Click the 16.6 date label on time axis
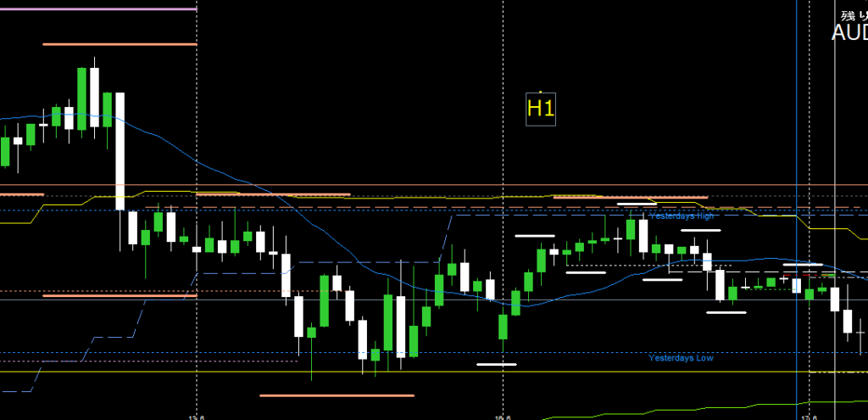Viewport: 868px width, 420px height. [503, 417]
